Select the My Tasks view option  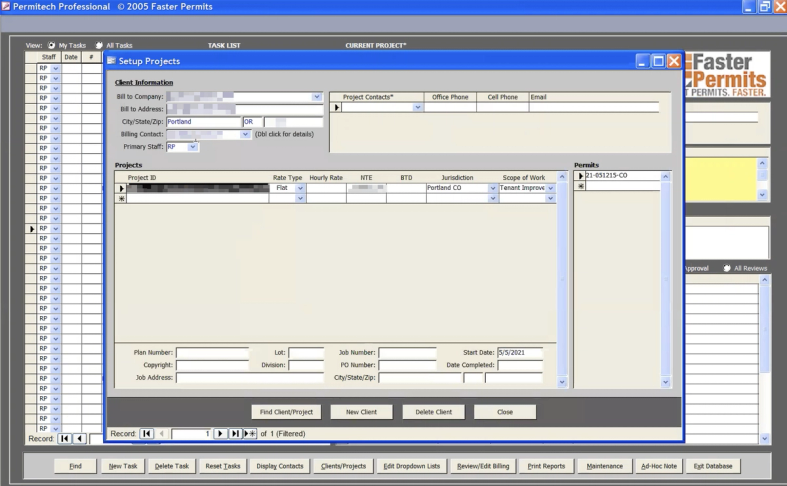tap(51, 45)
